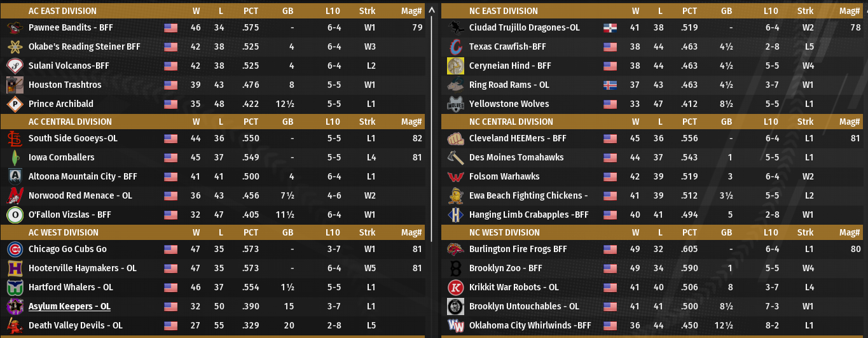
Task: Sort AC East Division by PCT column
Action: [251, 11]
